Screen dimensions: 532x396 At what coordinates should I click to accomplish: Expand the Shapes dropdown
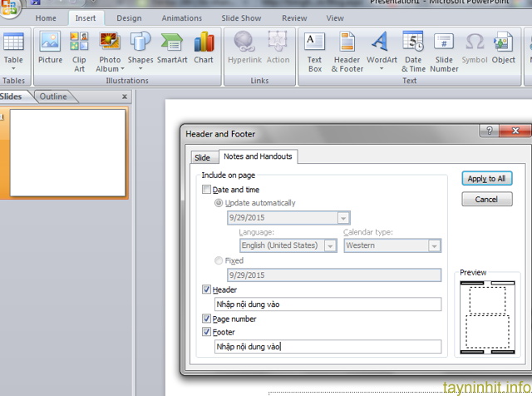(x=140, y=68)
